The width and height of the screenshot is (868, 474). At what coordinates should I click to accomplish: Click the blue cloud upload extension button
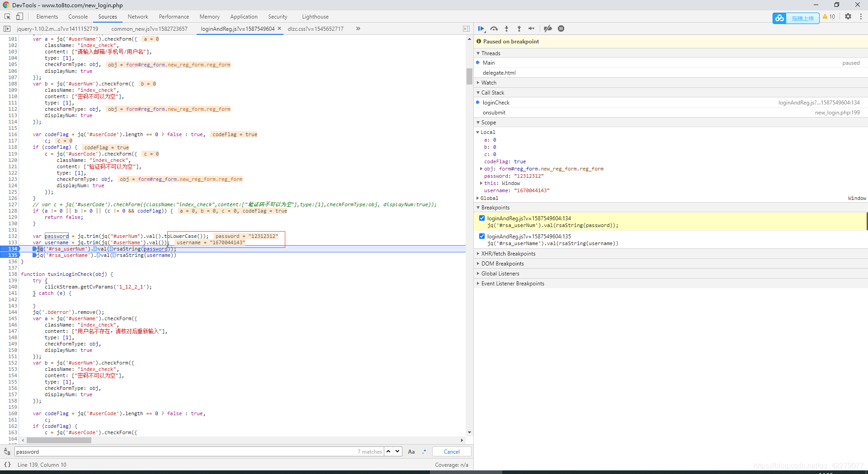796,18
